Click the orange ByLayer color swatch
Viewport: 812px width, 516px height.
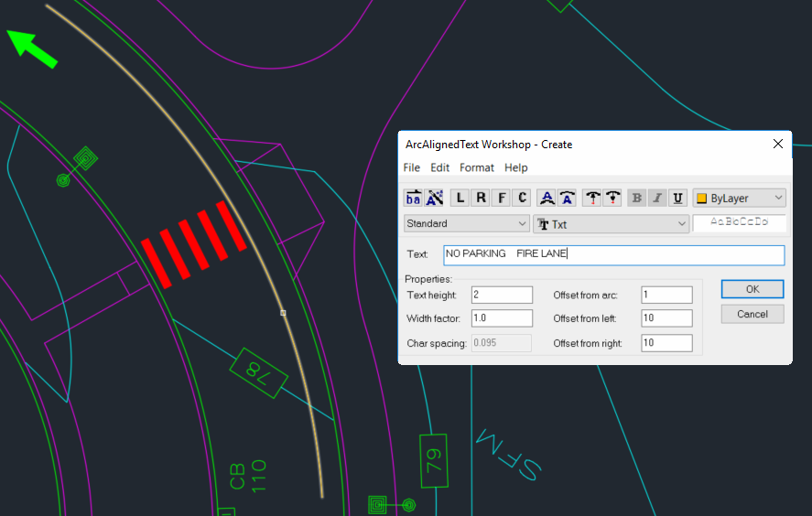coord(702,199)
